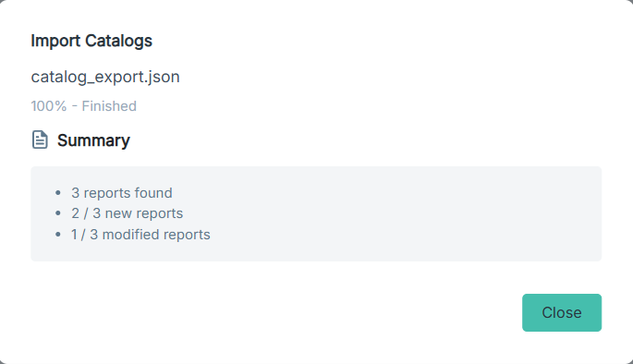Viewport: 633px width, 364px height.
Task: Click the bullet before '2 / 3 new reports'
Action: [58, 213]
